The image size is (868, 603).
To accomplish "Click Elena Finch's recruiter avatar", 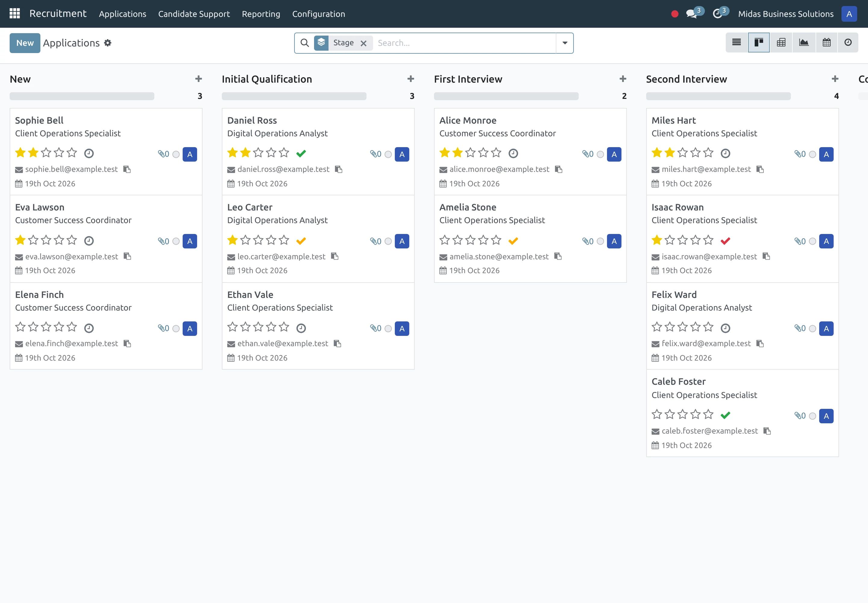I will [190, 328].
